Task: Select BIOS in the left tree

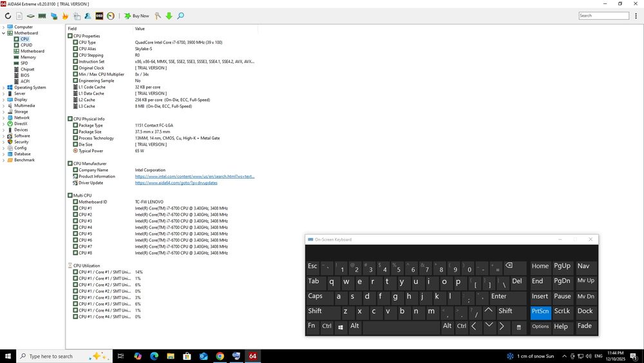Action: pyautogui.click(x=24, y=75)
